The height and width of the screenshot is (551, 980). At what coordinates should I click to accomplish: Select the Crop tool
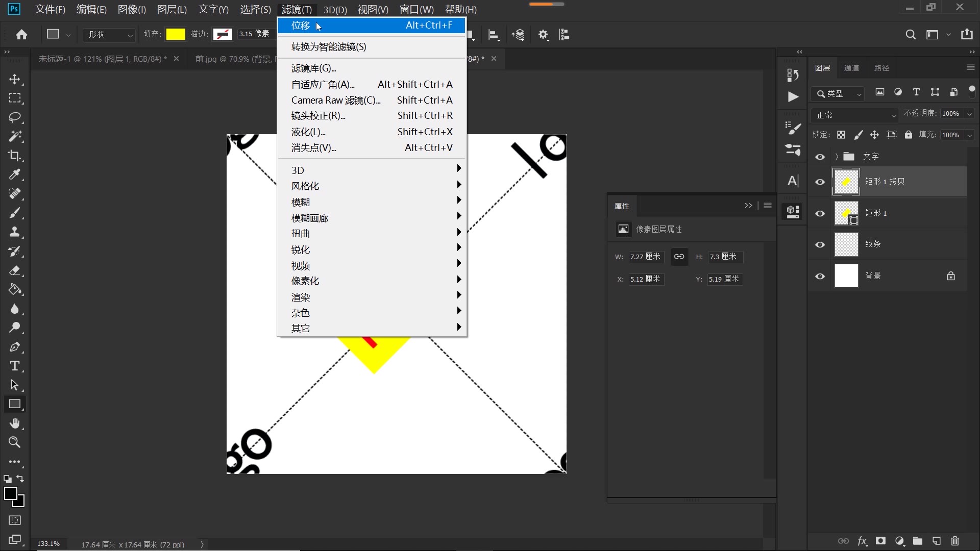15,156
